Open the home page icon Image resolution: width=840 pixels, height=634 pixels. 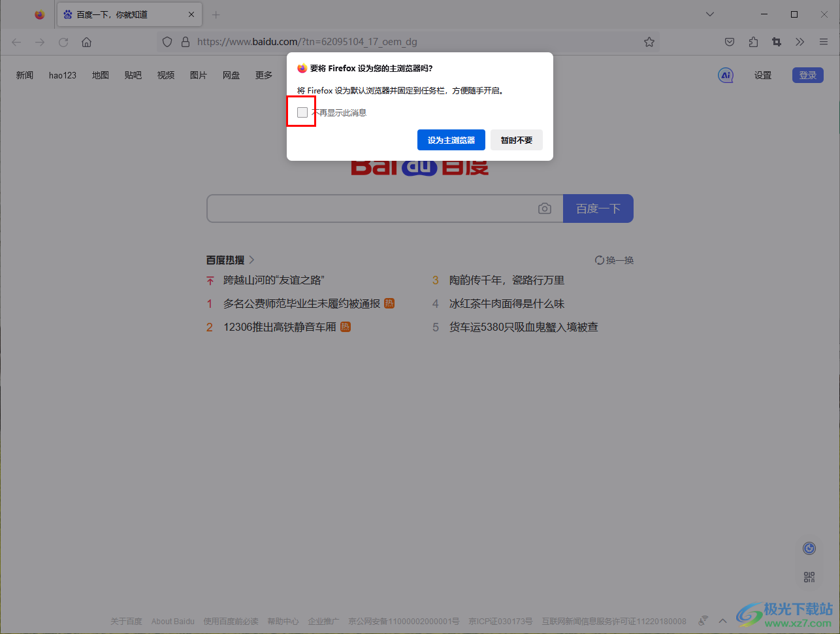click(x=87, y=42)
